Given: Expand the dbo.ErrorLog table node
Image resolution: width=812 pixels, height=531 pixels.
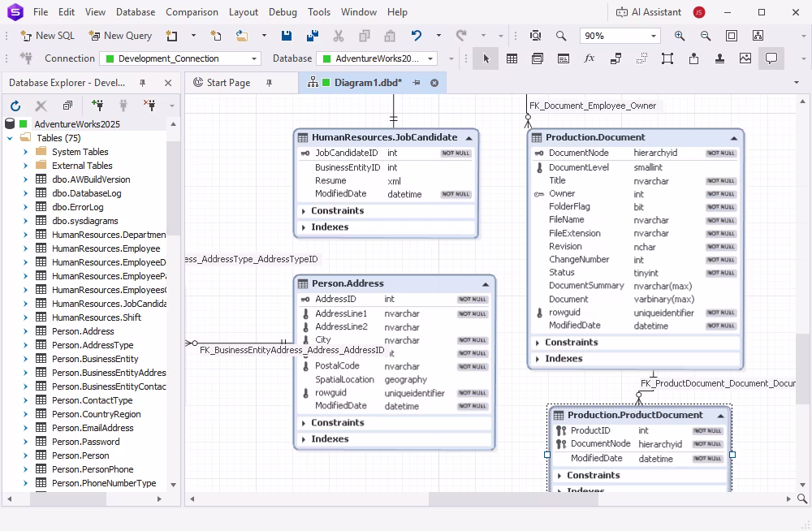Looking at the screenshot, I should click(25, 207).
